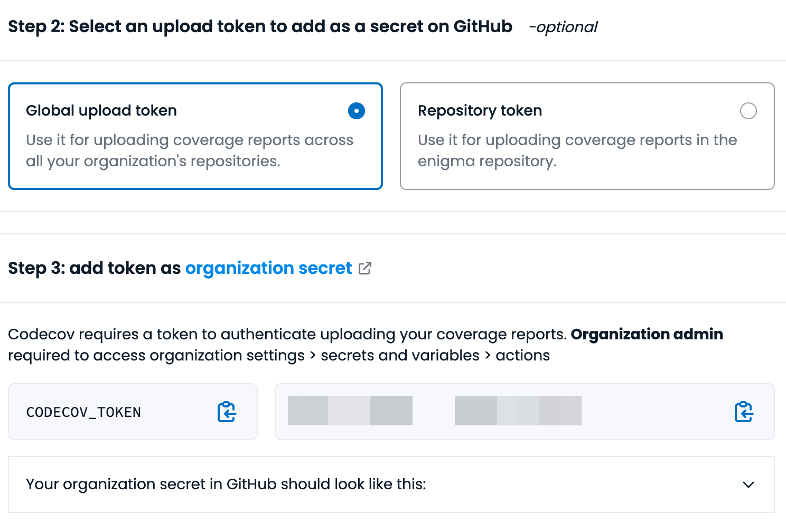786x532 pixels.
Task: Click the external link icon beside organization secret
Action: 365,268
